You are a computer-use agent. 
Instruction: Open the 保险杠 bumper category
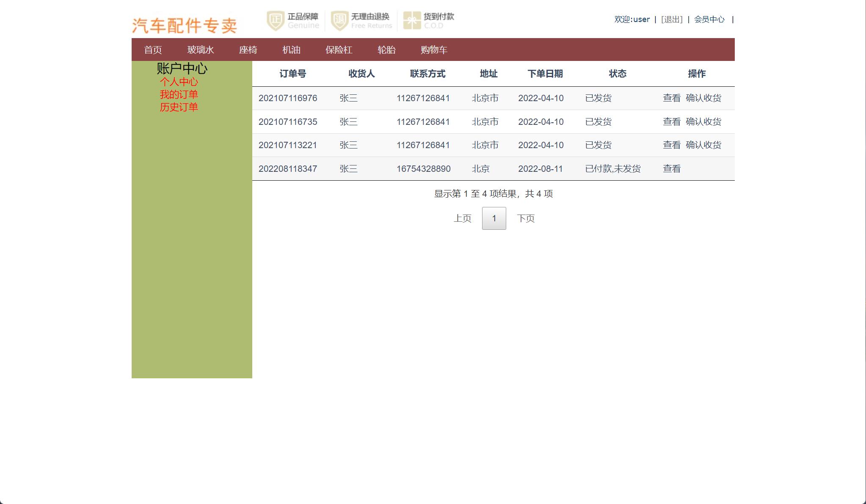point(339,50)
